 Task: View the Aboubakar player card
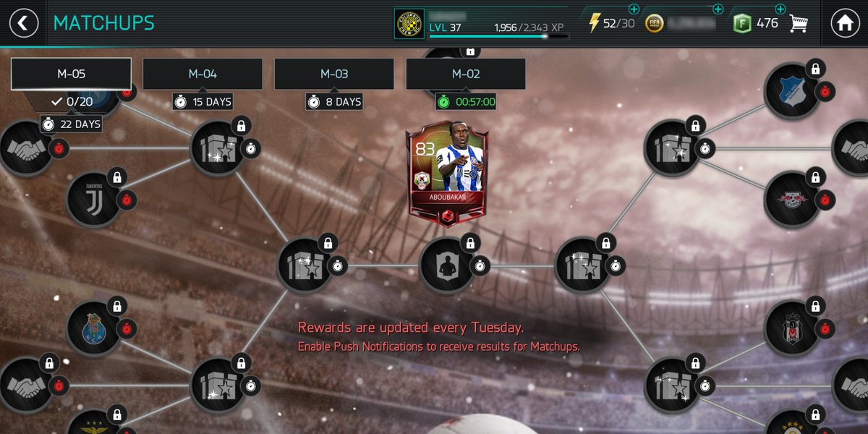pyautogui.click(x=448, y=172)
